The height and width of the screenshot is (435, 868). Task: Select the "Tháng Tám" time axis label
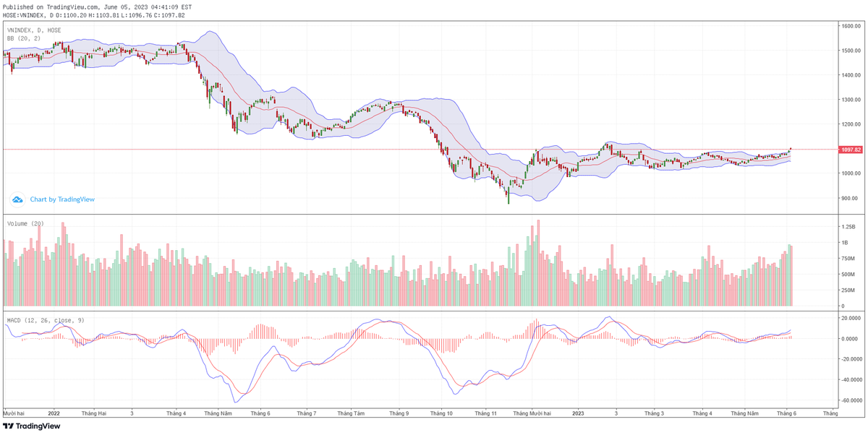[x=350, y=413]
